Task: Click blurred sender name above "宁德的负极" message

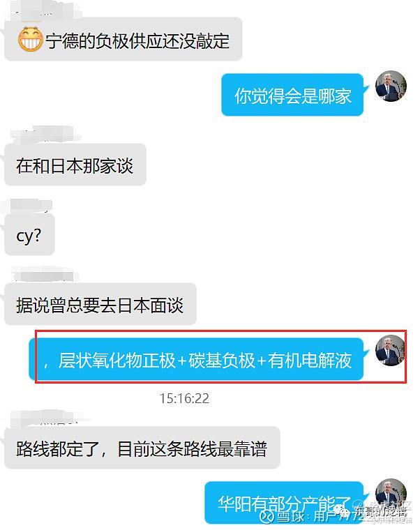Action: (44, 10)
